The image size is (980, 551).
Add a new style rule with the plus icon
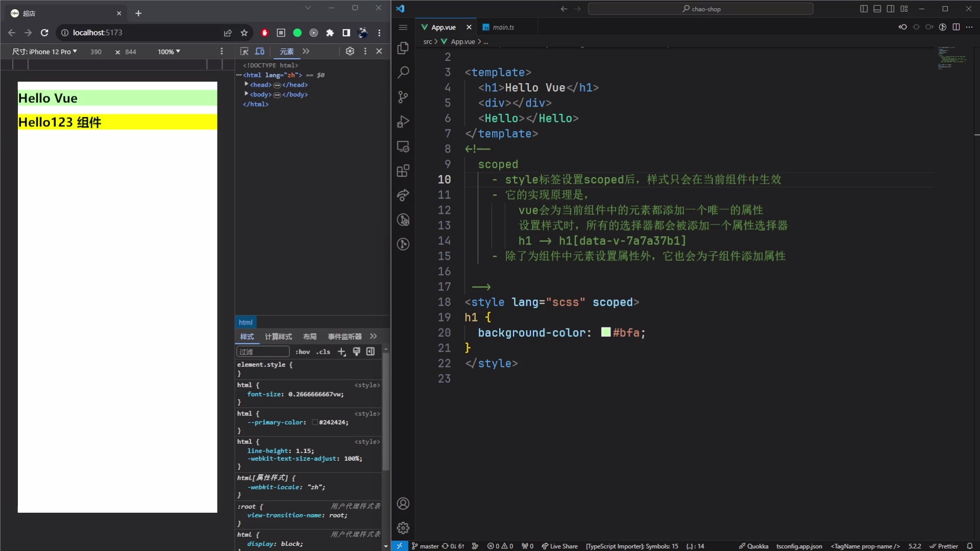pyautogui.click(x=342, y=352)
